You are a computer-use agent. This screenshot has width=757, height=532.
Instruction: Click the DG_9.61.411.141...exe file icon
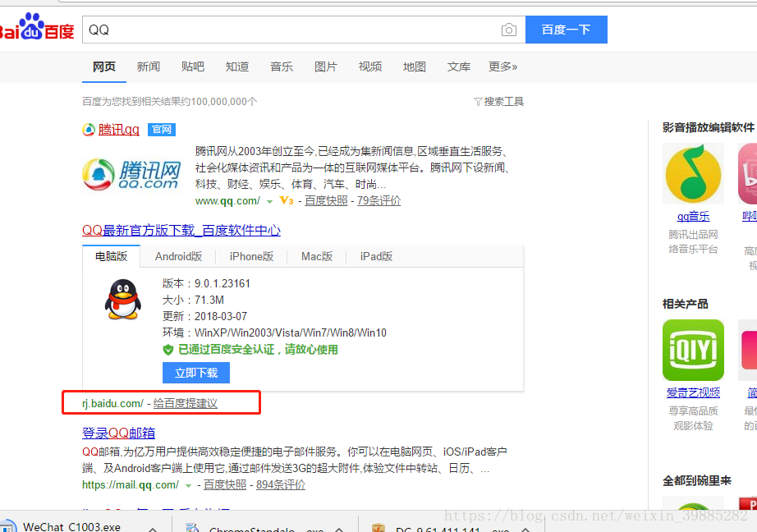378,528
